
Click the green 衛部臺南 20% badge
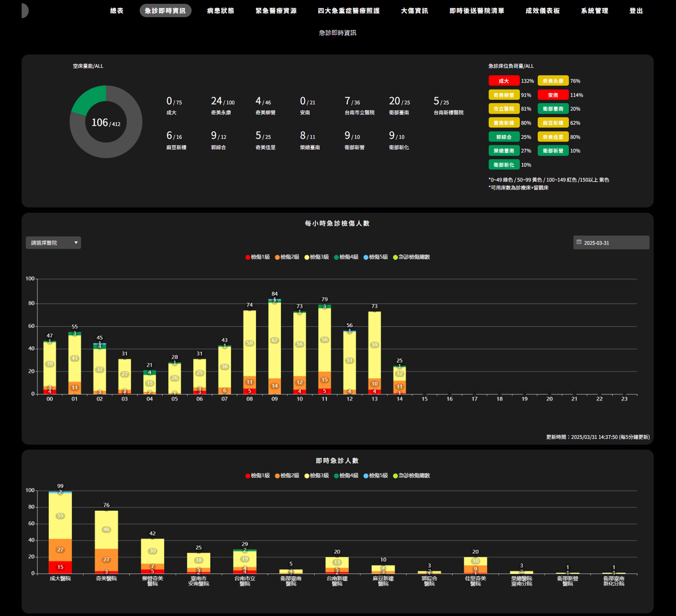click(553, 109)
